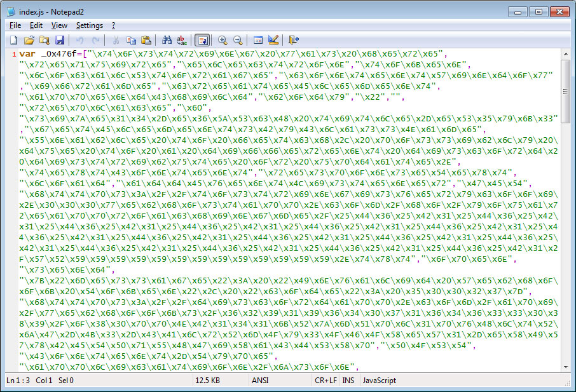Click the Cut scissors icon

tap(116, 40)
